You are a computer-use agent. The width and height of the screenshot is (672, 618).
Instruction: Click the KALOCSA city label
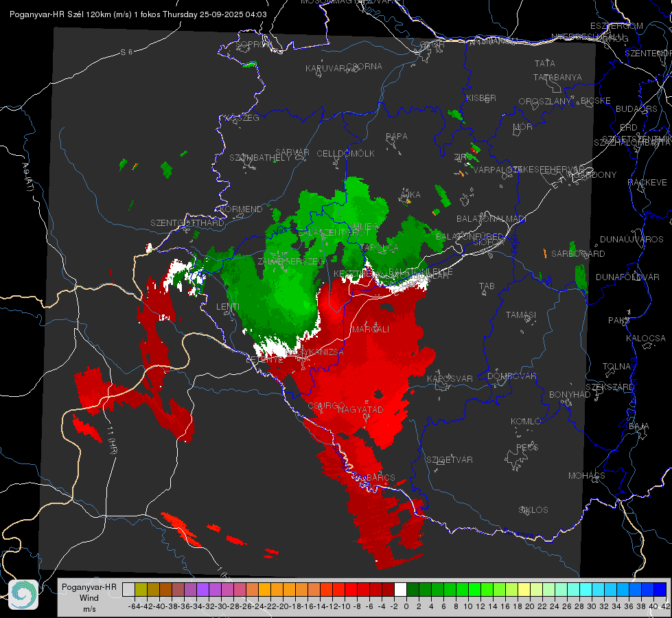[x=646, y=339]
